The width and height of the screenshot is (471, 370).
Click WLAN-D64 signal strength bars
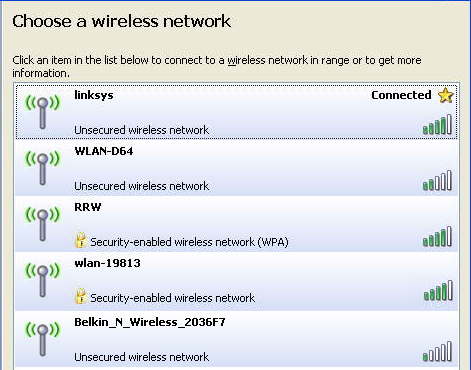437,180
